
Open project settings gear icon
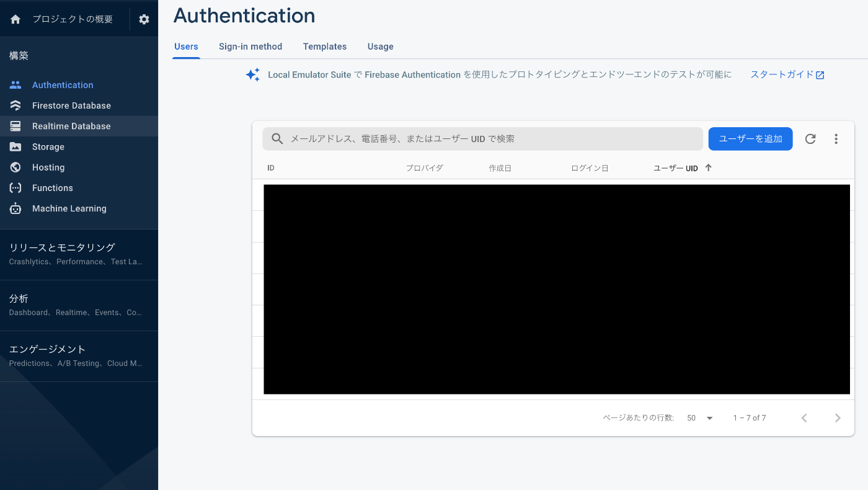pyautogui.click(x=144, y=19)
